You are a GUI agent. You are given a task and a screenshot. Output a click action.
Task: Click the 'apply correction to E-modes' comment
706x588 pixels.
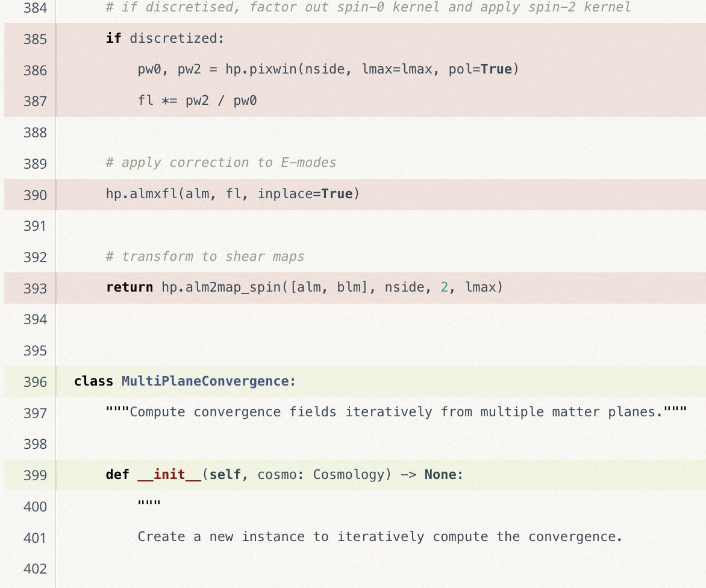tap(220, 163)
